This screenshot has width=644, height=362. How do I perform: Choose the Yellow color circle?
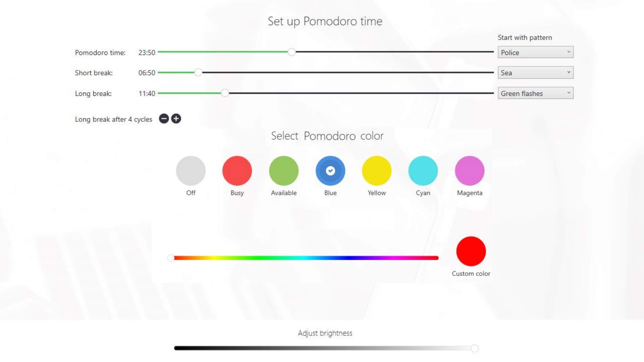[377, 171]
